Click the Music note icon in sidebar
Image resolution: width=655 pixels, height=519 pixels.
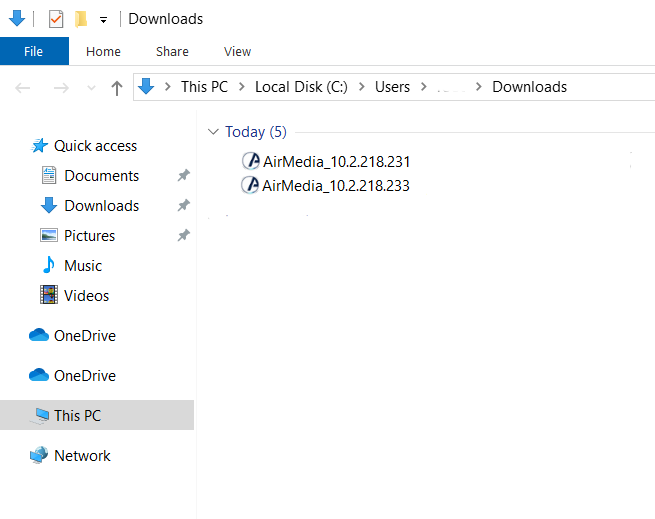click(48, 265)
